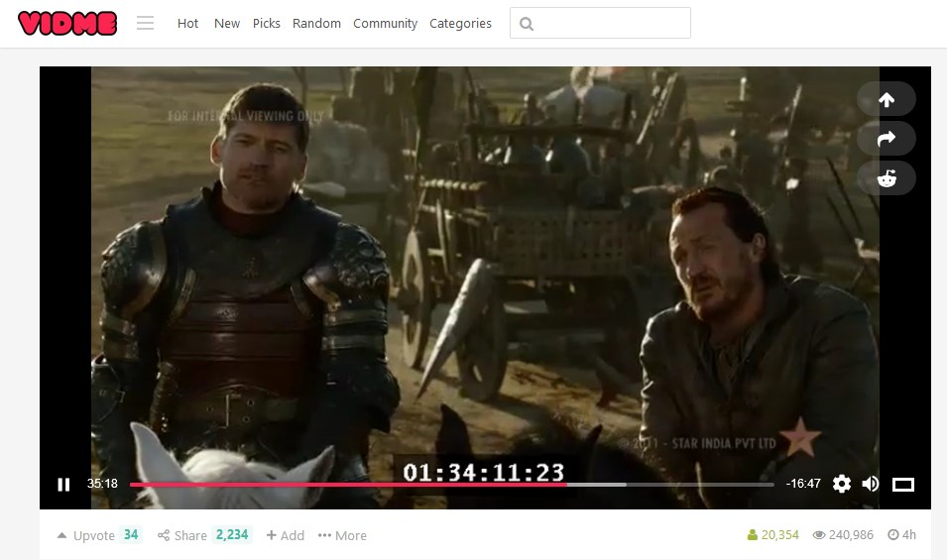This screenshot has width=947, height=560.
Task: Open a Random video
Action: pos(316,23)
